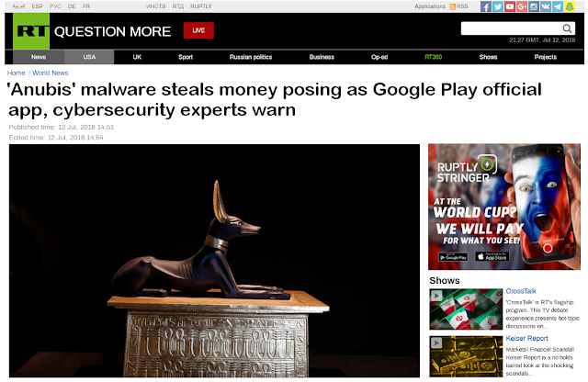Open RT's Instagram icon
The height and width of the screenshot is (382, 588).
[534, 6]
